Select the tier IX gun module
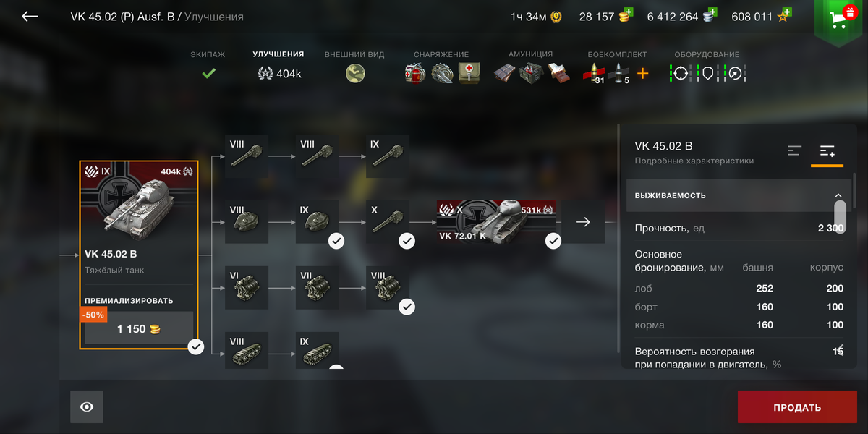This screenshot has height=434, width=868. (388, 156)
